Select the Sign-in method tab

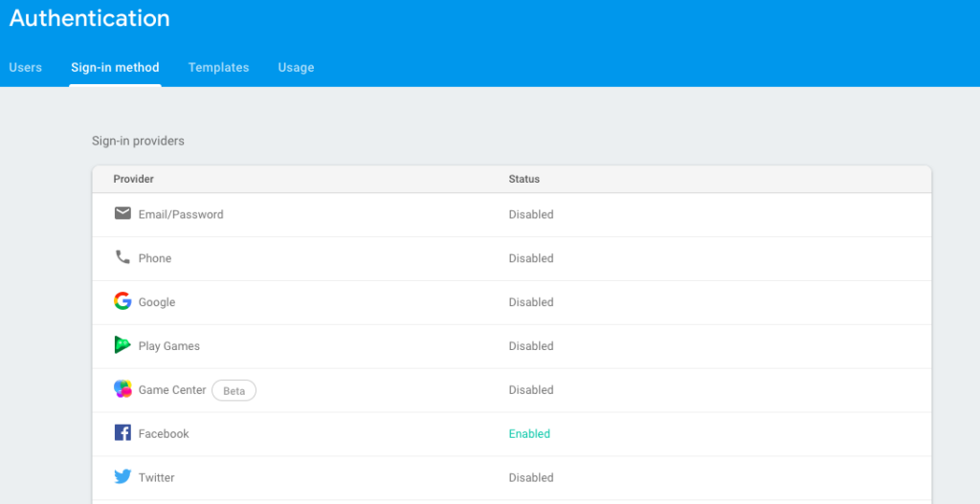pyautogui.click(x=115, y=68)
